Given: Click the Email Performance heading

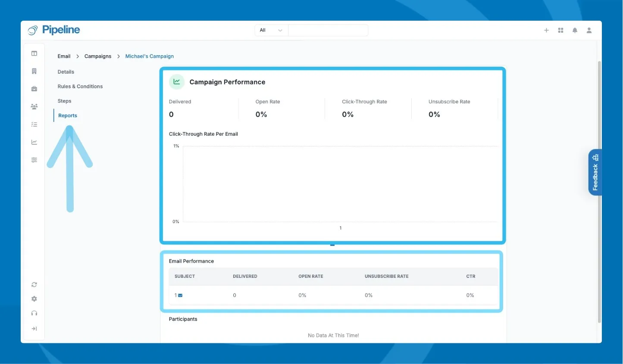Looking at the screenshot, I should coord(191,261).
